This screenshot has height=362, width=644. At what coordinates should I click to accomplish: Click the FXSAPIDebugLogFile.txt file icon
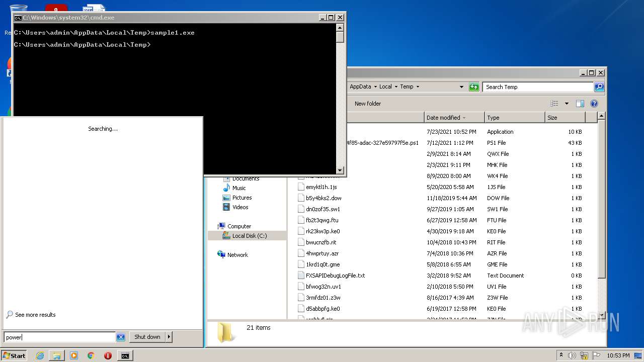click(x=301, y=276)
